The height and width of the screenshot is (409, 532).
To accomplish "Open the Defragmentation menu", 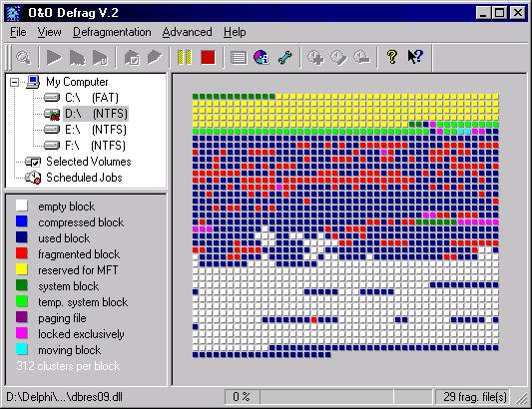I will click(x=112, y=32).
